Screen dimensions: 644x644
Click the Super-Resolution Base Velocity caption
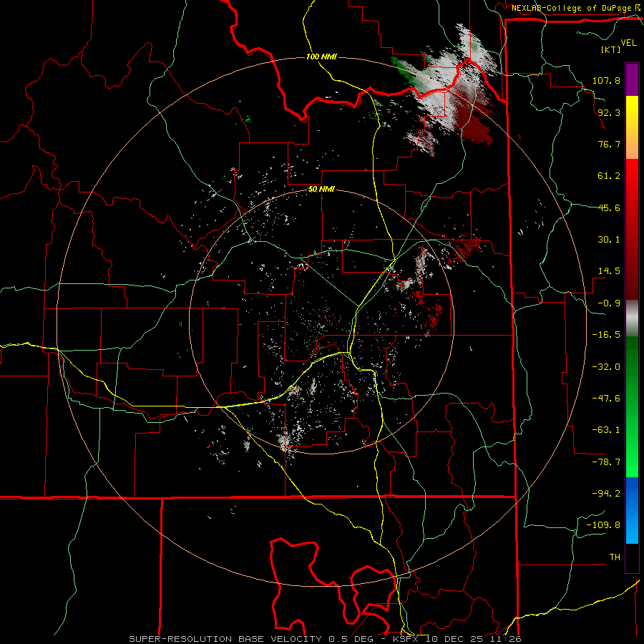(326, 639)
